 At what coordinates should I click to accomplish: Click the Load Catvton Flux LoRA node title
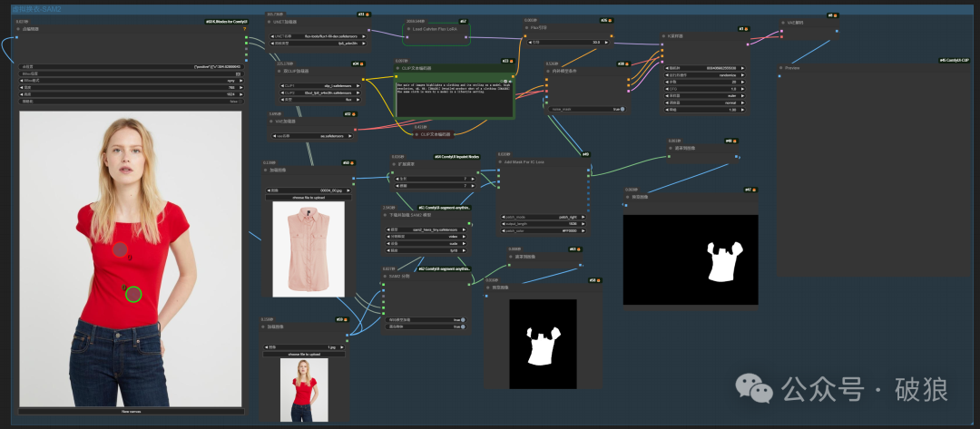click(436, 29)
